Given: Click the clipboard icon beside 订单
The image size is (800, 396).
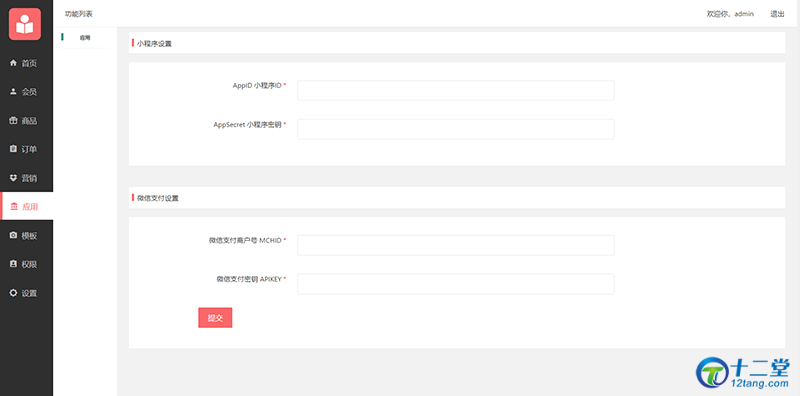Looking at the screenshot, I should pyautogui.click(x=14, y=149).
